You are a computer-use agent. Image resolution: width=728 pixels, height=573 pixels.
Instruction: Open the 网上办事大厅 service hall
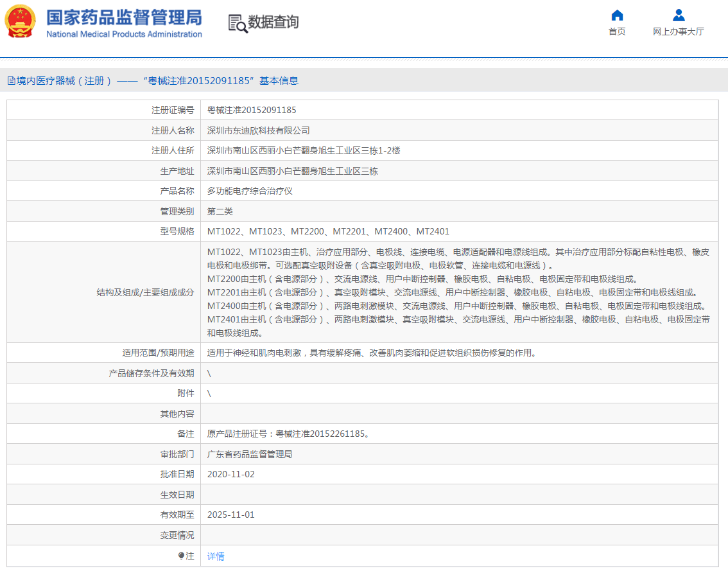coord(678,31)
